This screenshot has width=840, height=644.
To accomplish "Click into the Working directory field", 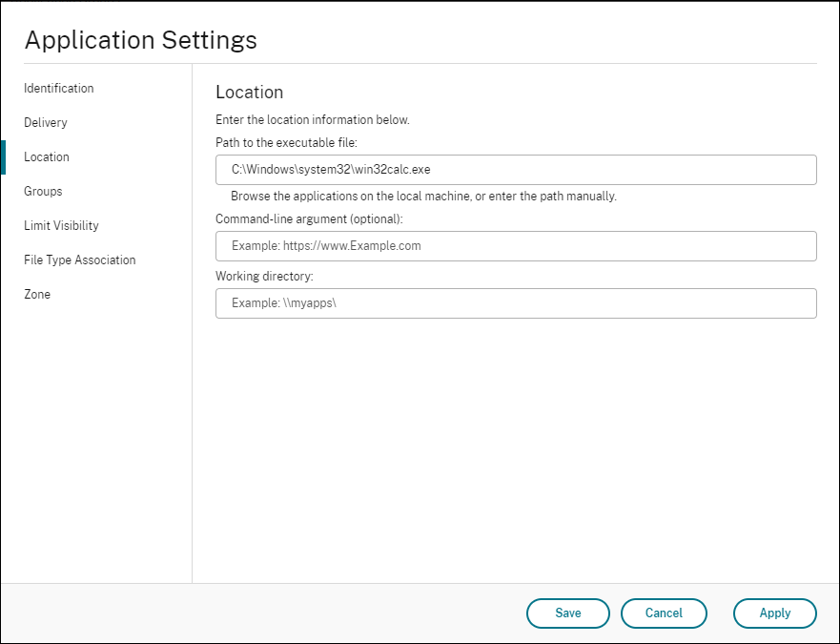I will [x=516, y=303].
